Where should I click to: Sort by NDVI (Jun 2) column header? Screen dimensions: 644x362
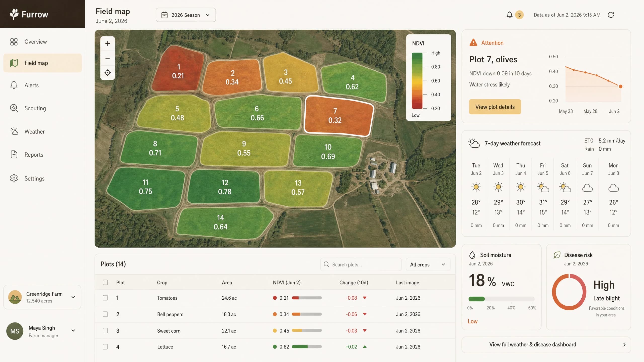tap(287, 282)
